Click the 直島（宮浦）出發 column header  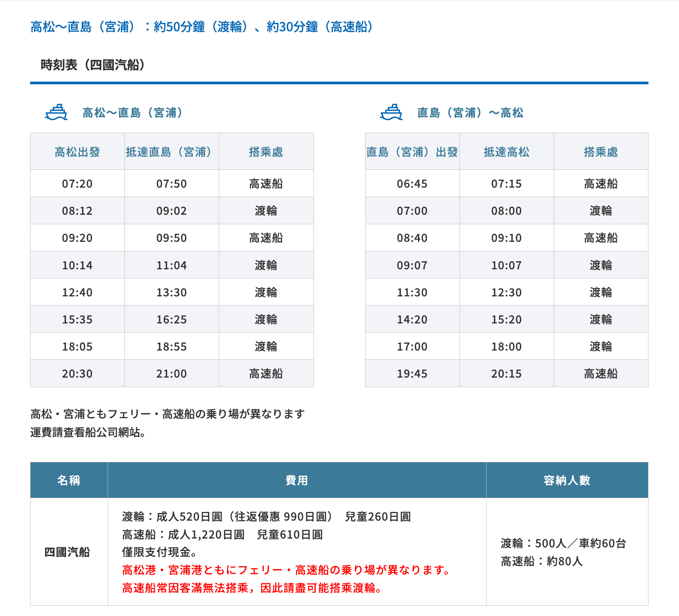[412, 152]
